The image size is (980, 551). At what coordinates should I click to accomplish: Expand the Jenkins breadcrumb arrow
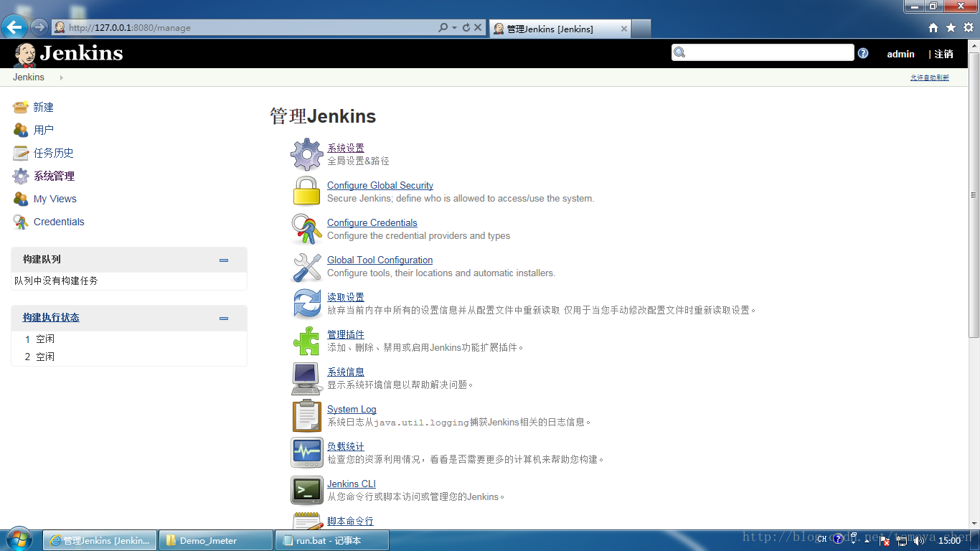pos(61,77)
